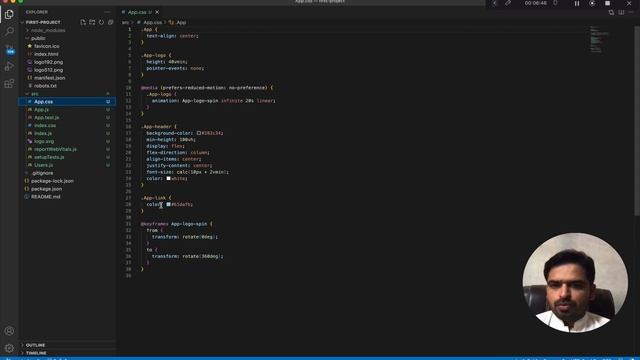Click the recorder pen annotation icon
The image size is (640, 360).
pos(508,3)
